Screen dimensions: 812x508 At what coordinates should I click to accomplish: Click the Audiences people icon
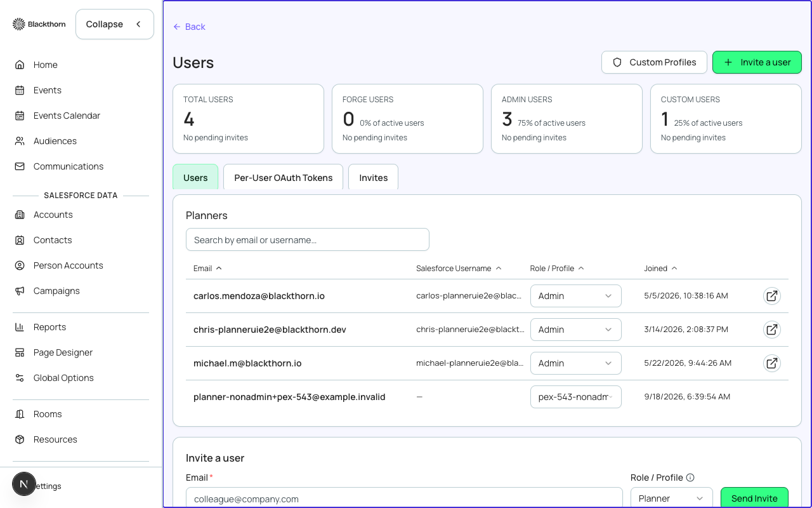click(20, 141)
